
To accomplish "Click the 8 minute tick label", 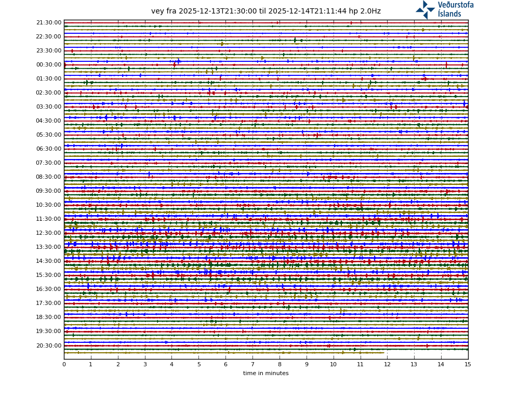I will coord(280,364).
